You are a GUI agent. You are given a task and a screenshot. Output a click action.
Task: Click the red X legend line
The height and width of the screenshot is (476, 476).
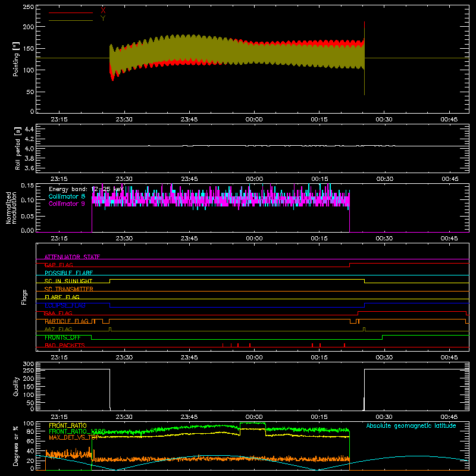[71, 12]
